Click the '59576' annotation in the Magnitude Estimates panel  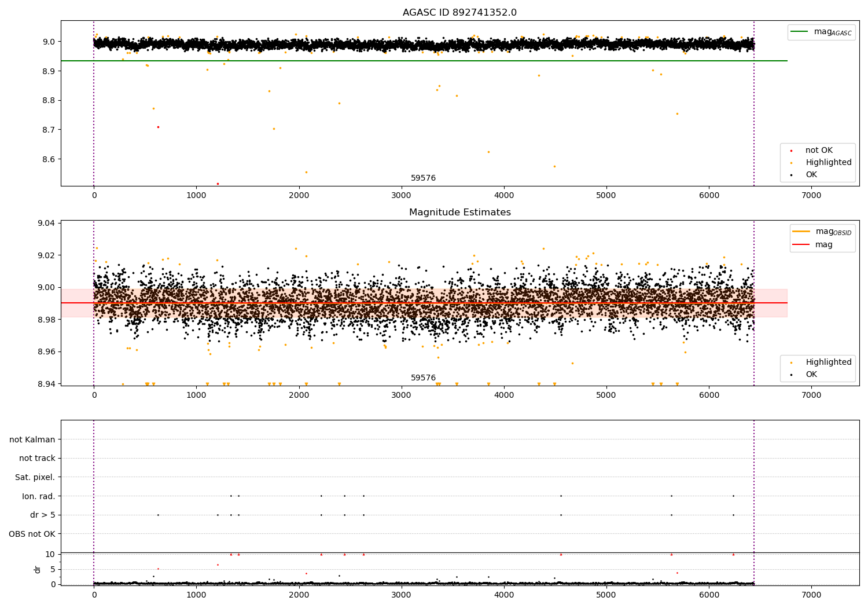[424, 378]
